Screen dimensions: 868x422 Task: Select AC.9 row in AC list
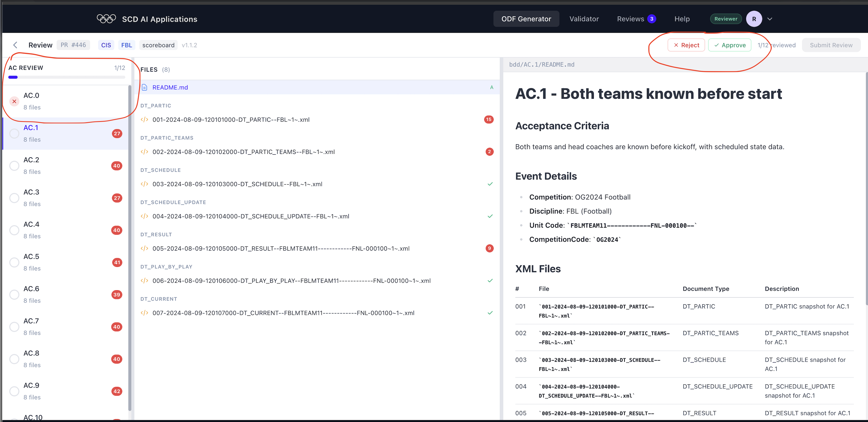click(x=65, y=391)
